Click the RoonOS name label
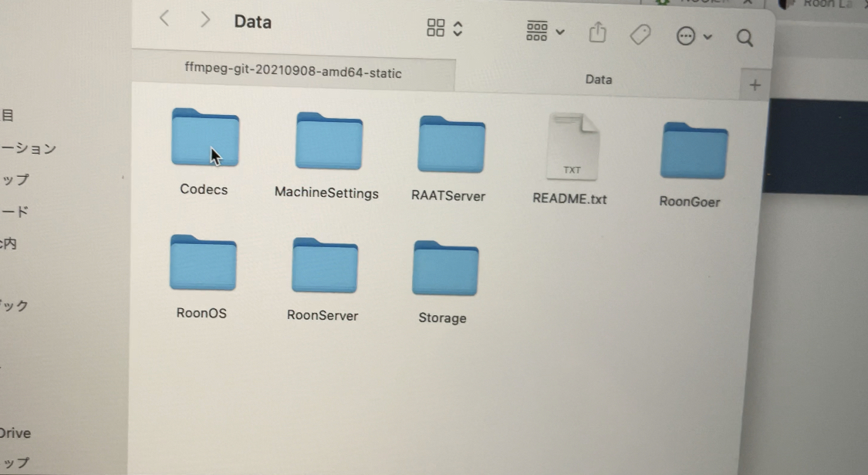Screen dimensions: 868x475 201,313
